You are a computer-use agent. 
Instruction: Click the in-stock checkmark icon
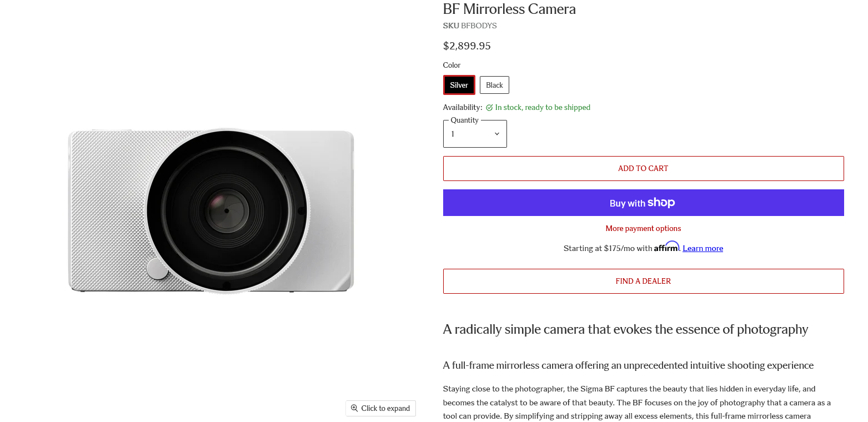tap(489, 108)
